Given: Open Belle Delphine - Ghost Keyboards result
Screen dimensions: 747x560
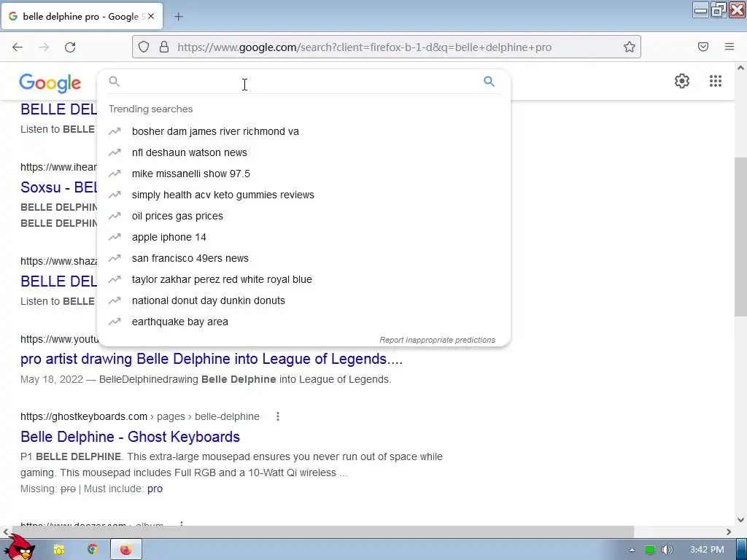Looking at the screenshot, I should pos(130,437).
